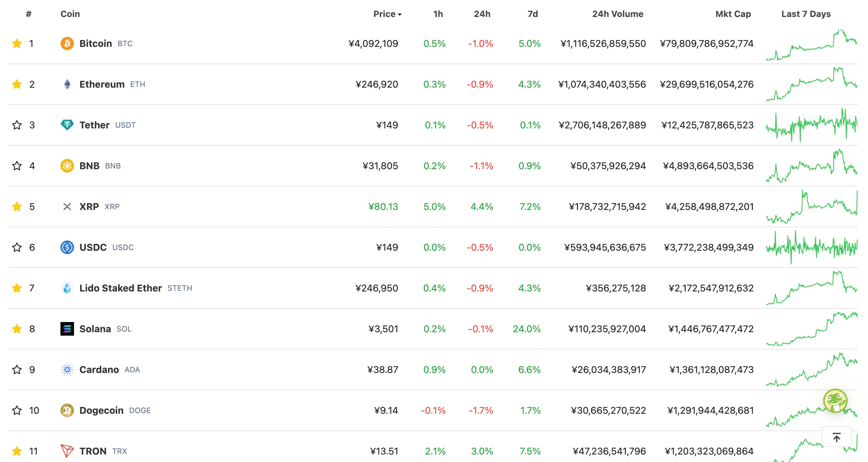
Task: Sort by Price column dropdown arrow
Action: point(400,15)
